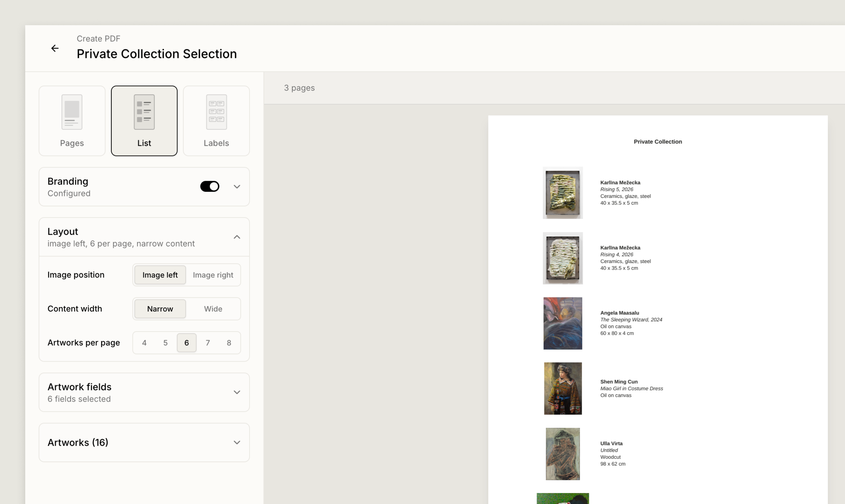The height and width of the screenshot is (504, 845).
Task: Click the 3 pages count text
Action: pos(300,88)
